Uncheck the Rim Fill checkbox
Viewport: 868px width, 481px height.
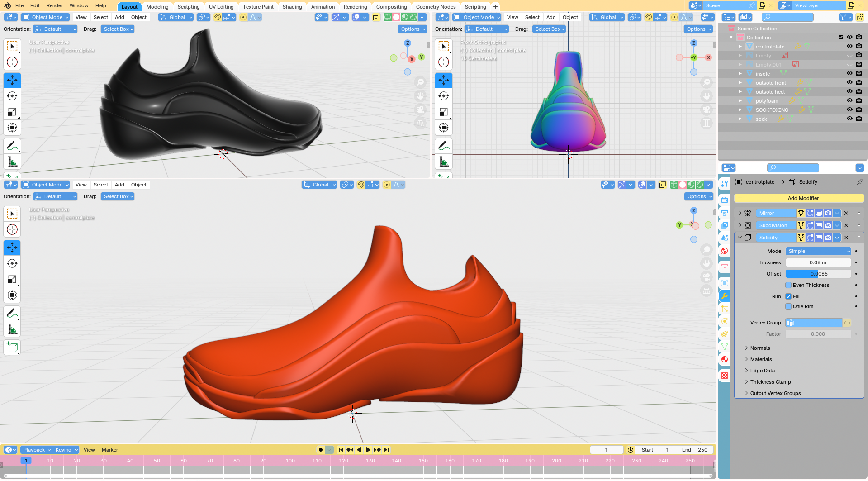tap(788, 296)
